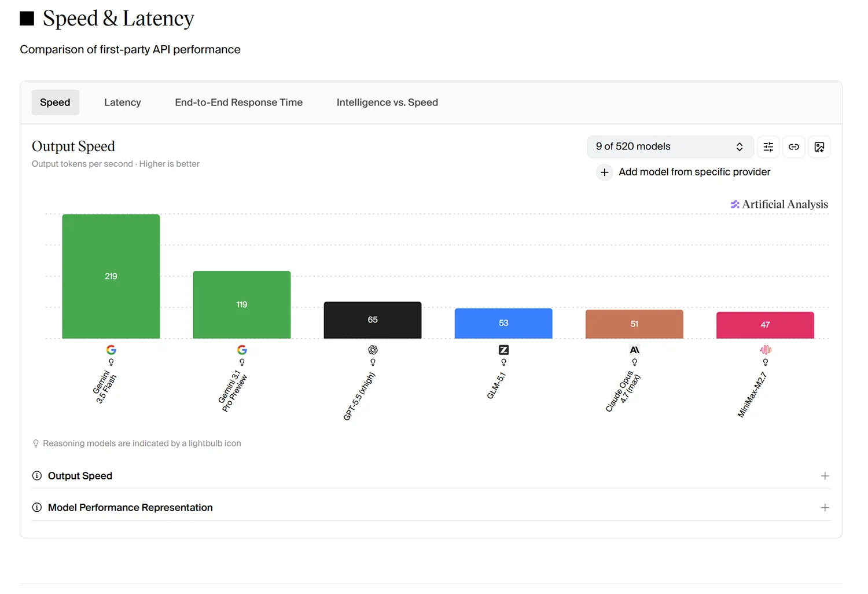Click the 'GLM-5.1' axis label
This screenshot has height=594, width=868.
click(x=496, y=386)
